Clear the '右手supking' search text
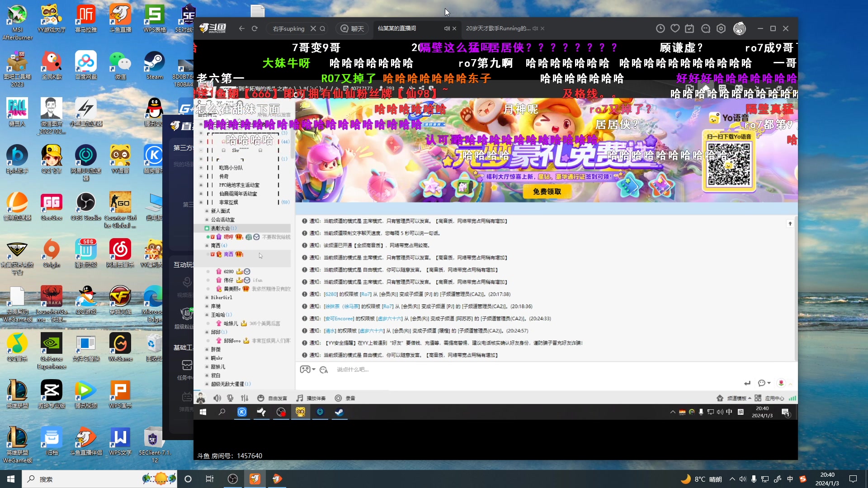The height and width of the screenshot is (488, 868). point(313,28)
